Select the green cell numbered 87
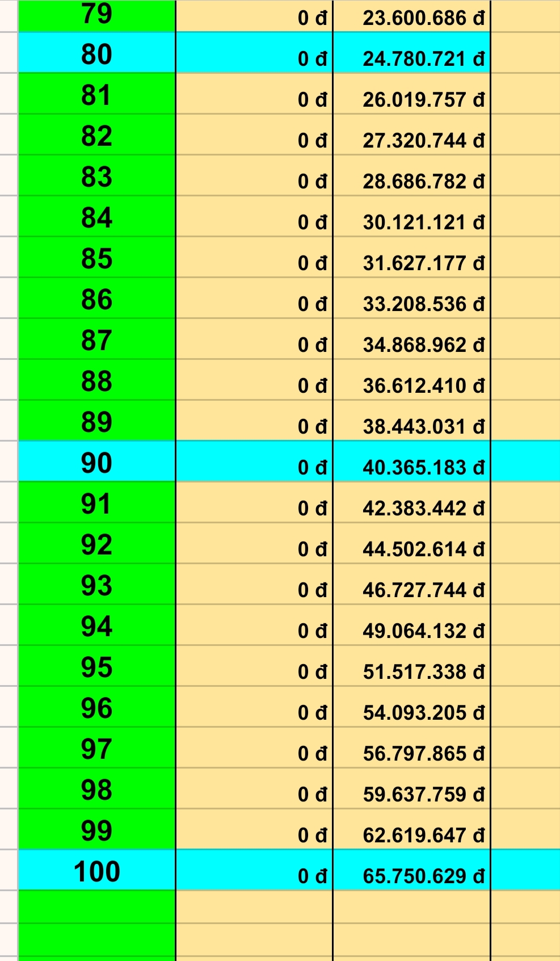 pos(96,341)
